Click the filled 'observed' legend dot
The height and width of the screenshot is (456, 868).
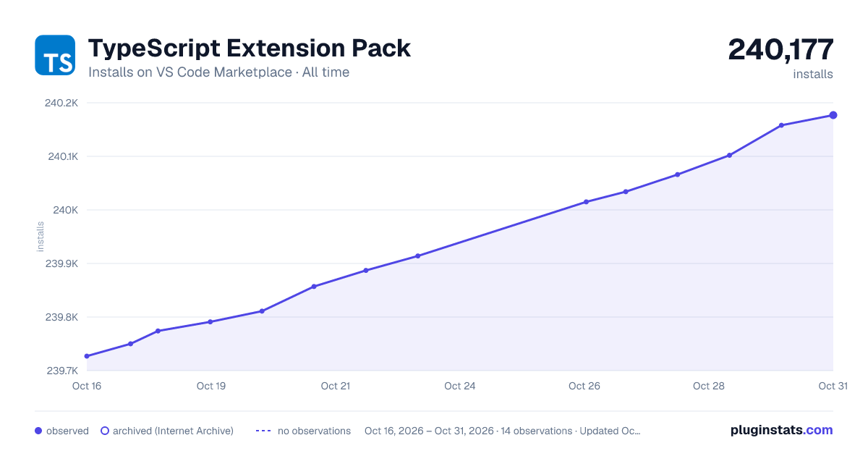38,431
